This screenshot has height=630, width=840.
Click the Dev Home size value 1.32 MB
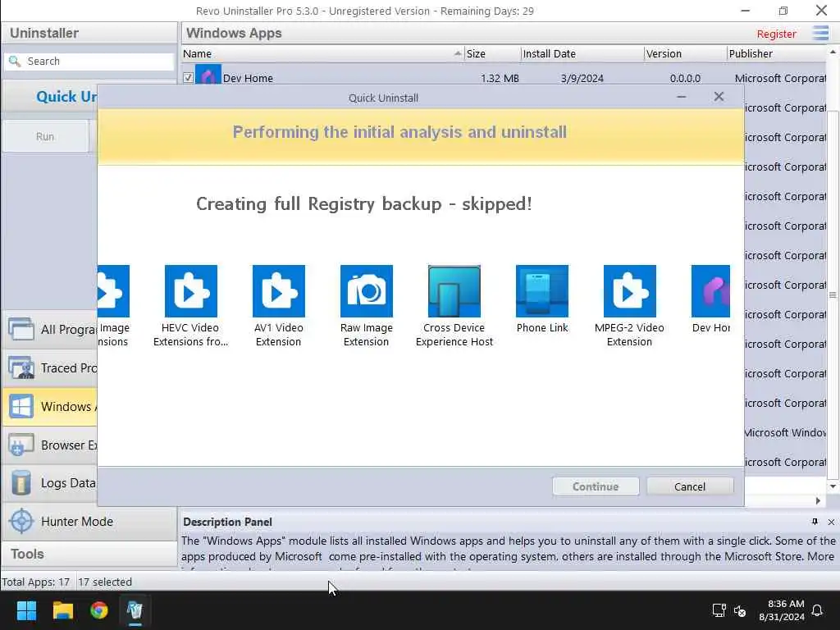[x=500, y=78]
